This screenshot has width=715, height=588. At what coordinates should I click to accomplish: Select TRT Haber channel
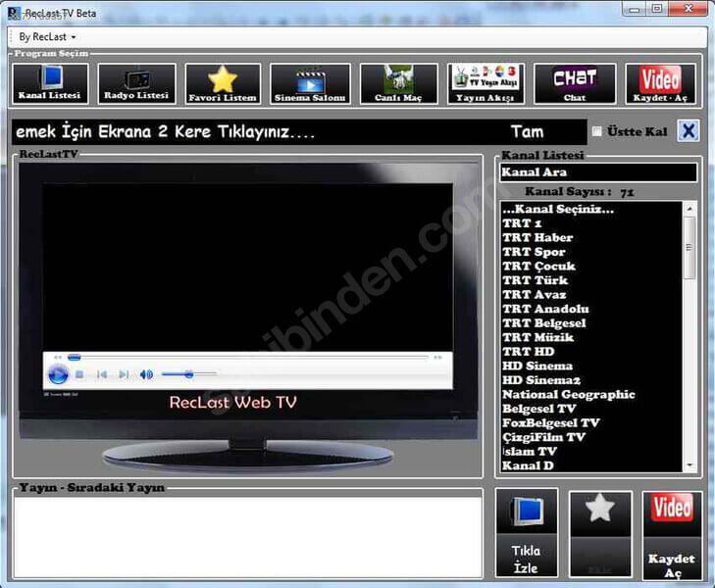click(x=591, y=238)
